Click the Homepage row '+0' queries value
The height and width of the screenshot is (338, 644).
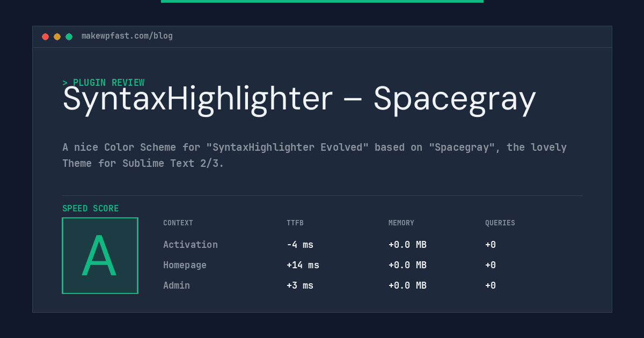491,265
